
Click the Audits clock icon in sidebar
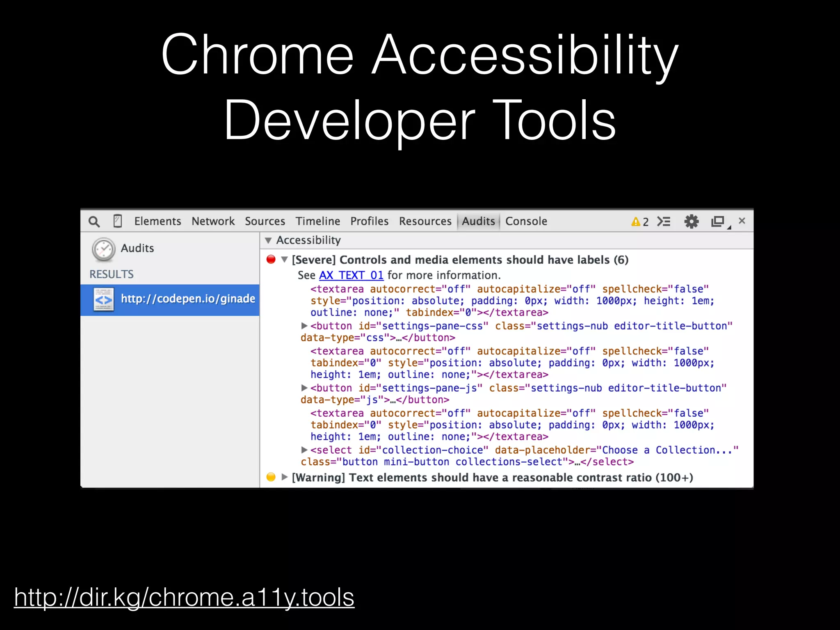tap(103, 249)
